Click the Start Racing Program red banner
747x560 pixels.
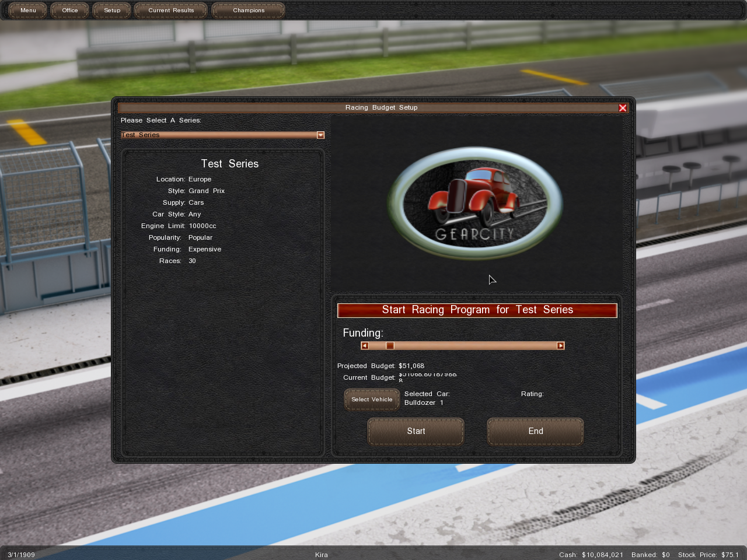(477, 310)
